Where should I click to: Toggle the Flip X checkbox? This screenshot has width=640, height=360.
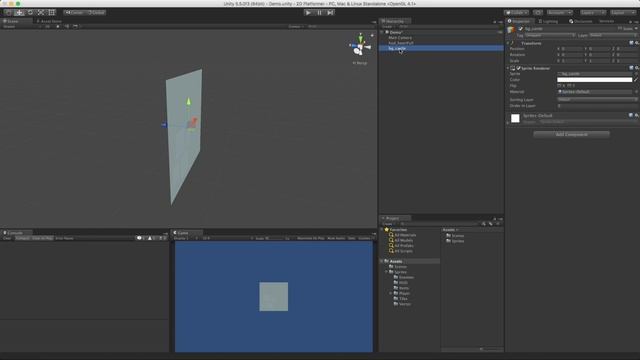coord(559,86)
